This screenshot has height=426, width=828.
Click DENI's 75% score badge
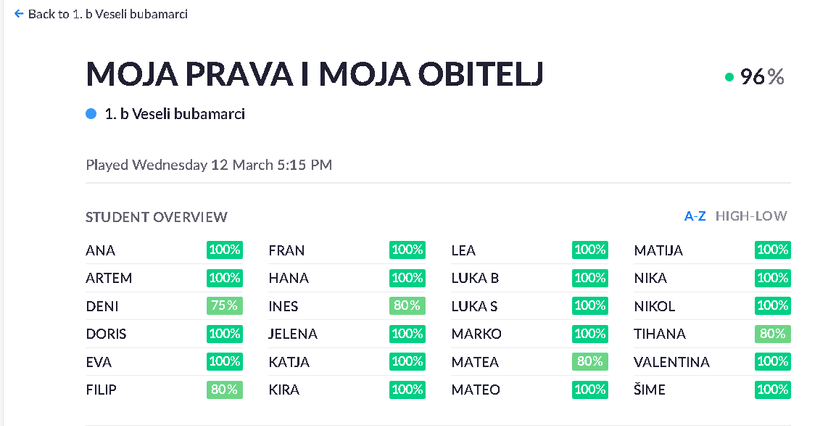224,306
